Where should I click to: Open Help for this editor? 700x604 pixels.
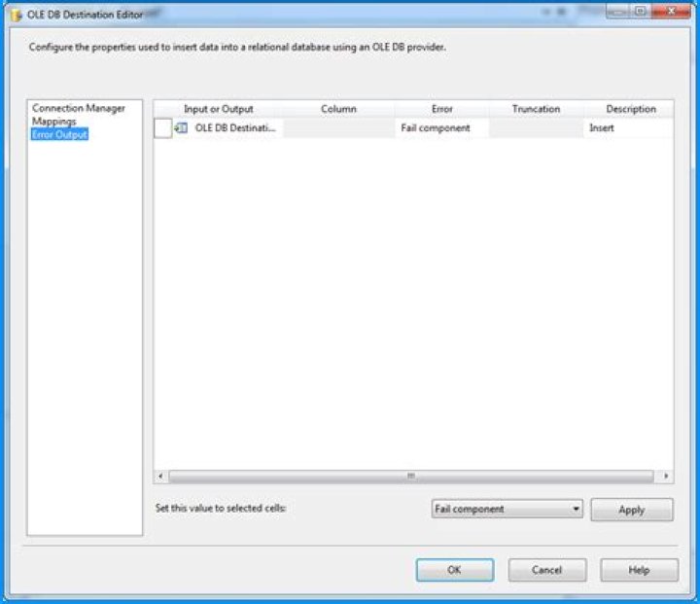(640, 570)
